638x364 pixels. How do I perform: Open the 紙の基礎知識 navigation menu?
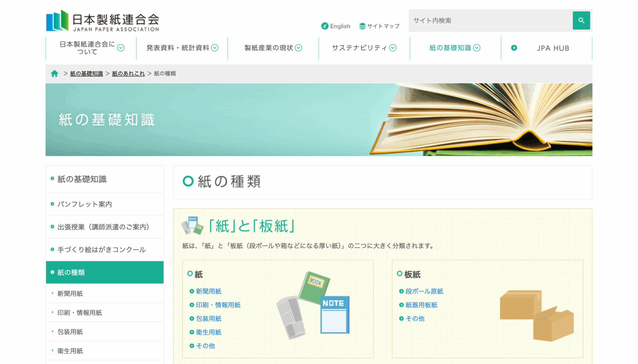(450, 48)
